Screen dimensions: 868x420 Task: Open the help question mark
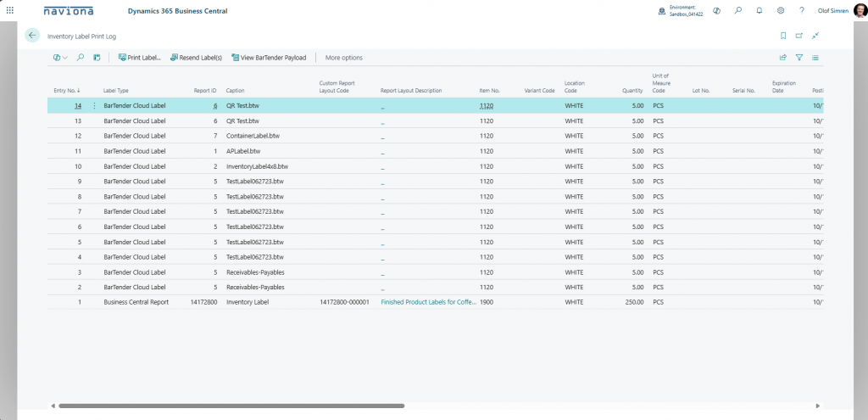tap(802, 10)
